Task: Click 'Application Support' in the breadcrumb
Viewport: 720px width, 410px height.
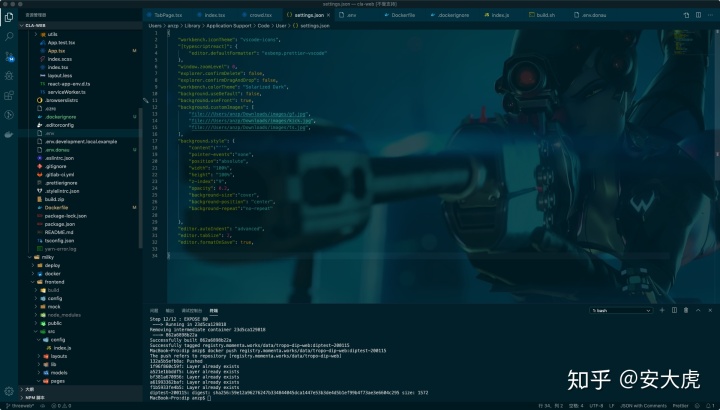Action: (x=228, y=26)
